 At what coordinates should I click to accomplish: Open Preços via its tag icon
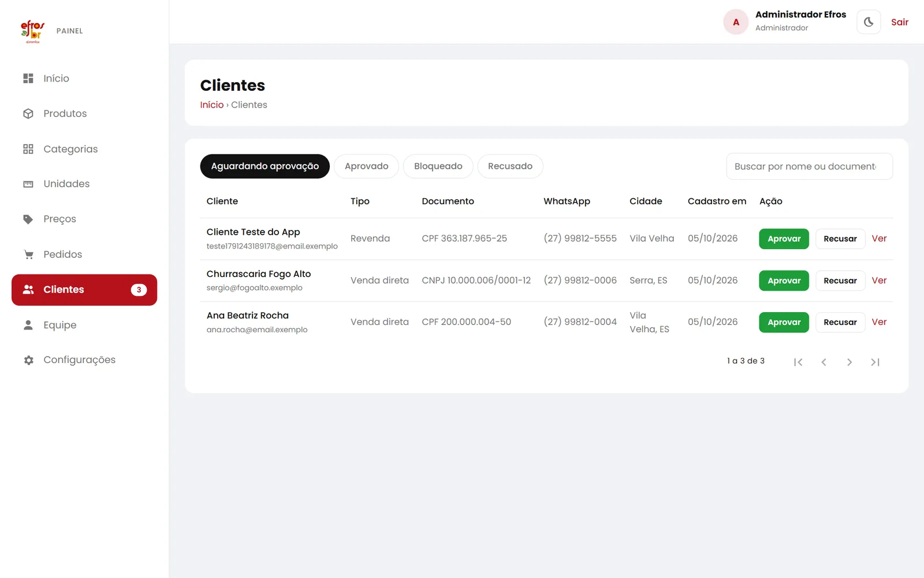[28, 219]
